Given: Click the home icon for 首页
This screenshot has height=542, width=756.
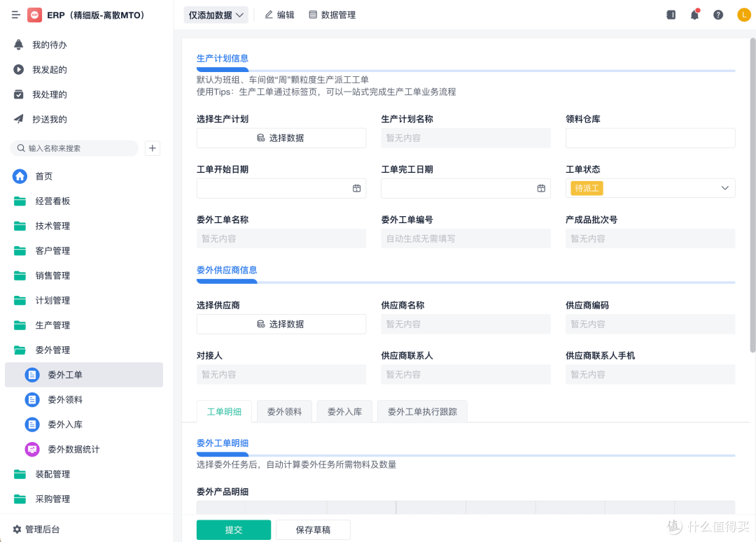Looking at the screenshot, I should click(20, 176).
